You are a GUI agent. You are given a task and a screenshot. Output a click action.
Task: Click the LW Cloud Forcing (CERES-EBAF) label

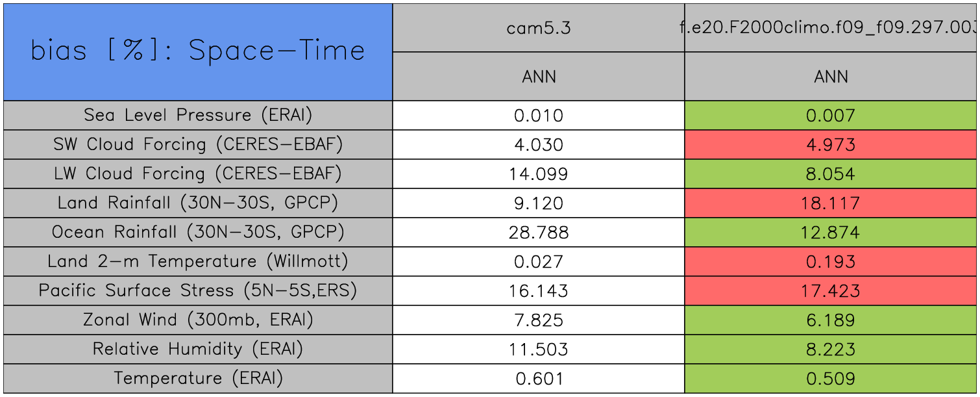(x=198, y=174)
